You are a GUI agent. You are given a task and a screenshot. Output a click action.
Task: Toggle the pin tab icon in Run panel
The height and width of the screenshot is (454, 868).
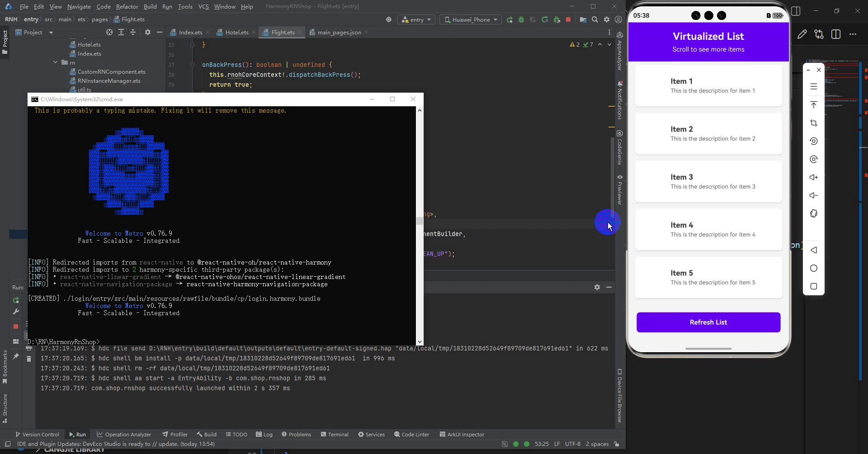coord(16,357)
